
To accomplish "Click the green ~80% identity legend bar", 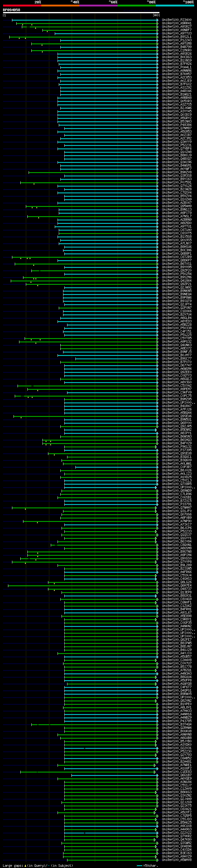I will tap(137, 6).
